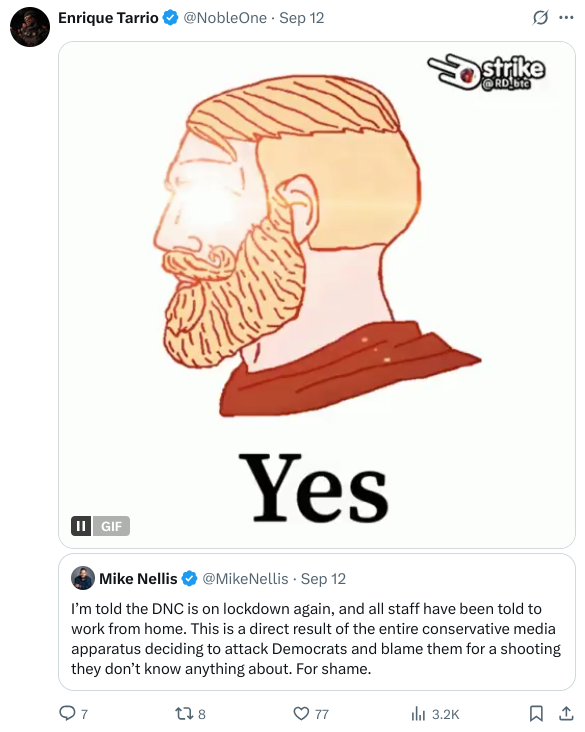Screen dimensions: 585x732
Task: Click Mike Nellis's verified badge
Action: click(x=189, y=578)
